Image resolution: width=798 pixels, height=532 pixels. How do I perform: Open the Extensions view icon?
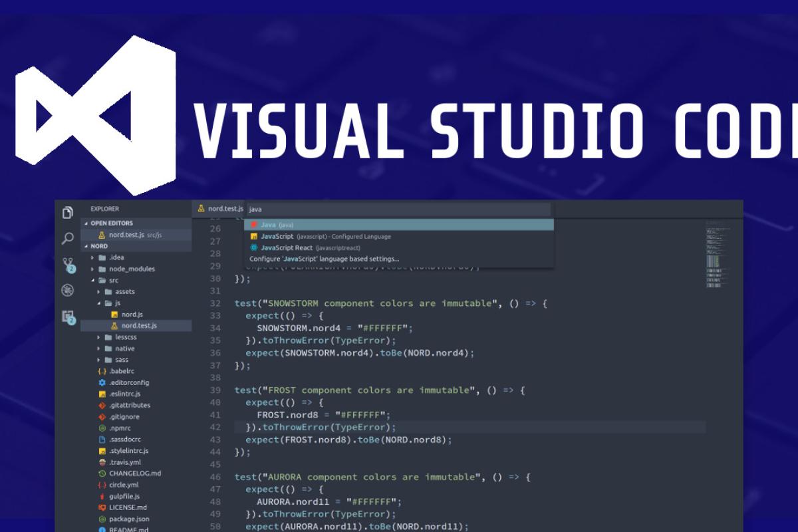coord(68,317)
